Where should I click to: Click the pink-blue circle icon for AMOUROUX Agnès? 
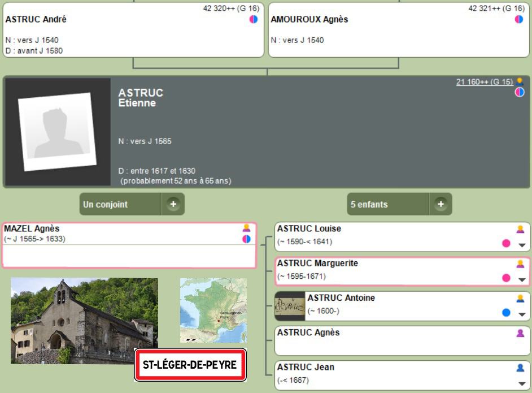coord(519,19)
